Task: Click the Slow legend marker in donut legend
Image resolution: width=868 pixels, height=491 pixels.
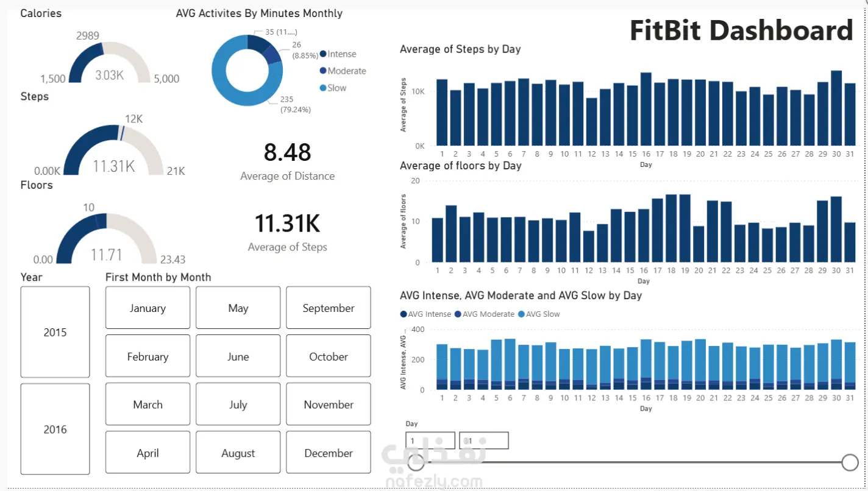Action: pos(323,88)
